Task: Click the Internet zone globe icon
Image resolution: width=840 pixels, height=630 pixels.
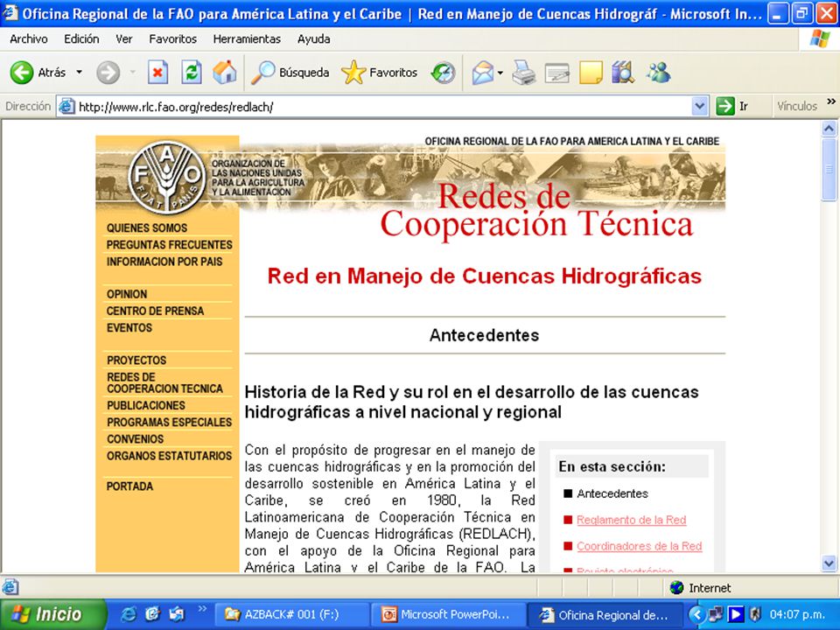Action: [x=676, y=588]
